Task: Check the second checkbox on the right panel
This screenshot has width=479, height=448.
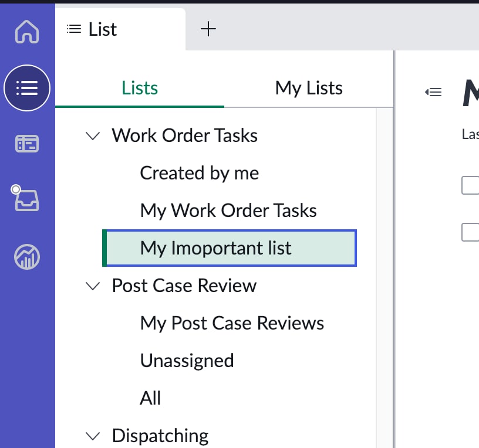Action: pos(473,232)
